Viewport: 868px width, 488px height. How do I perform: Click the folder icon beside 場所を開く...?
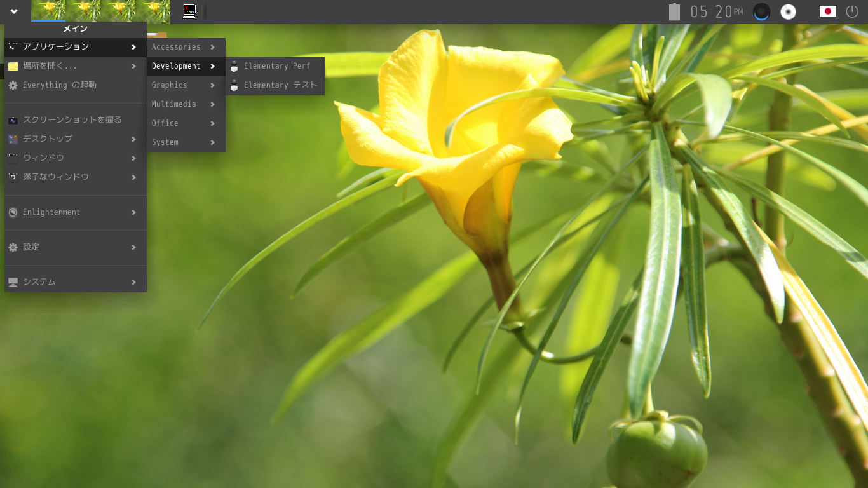[x=13, y=66]
